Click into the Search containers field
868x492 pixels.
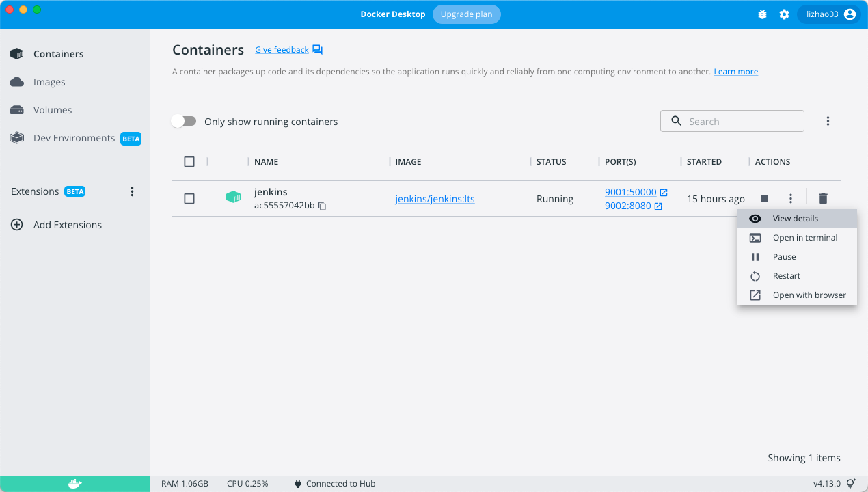pyautogui.click(x=732, y=121)
